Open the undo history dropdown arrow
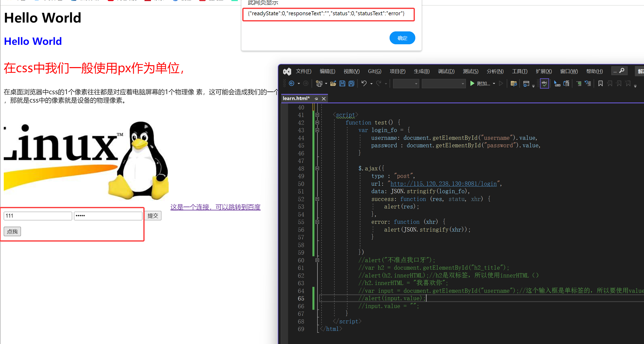 pos(371,84)
